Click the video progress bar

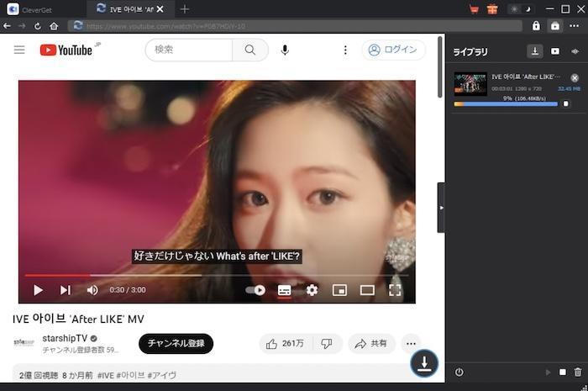click(217, 276)
